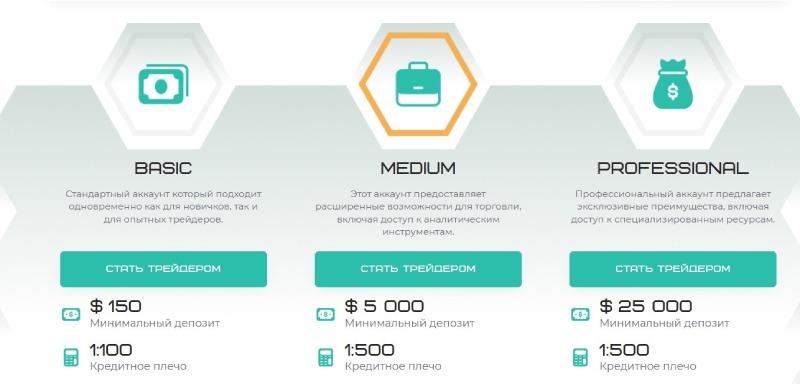800x384 pixels.
Task: Select the BASIC plan heading
Action: (163, 168)
